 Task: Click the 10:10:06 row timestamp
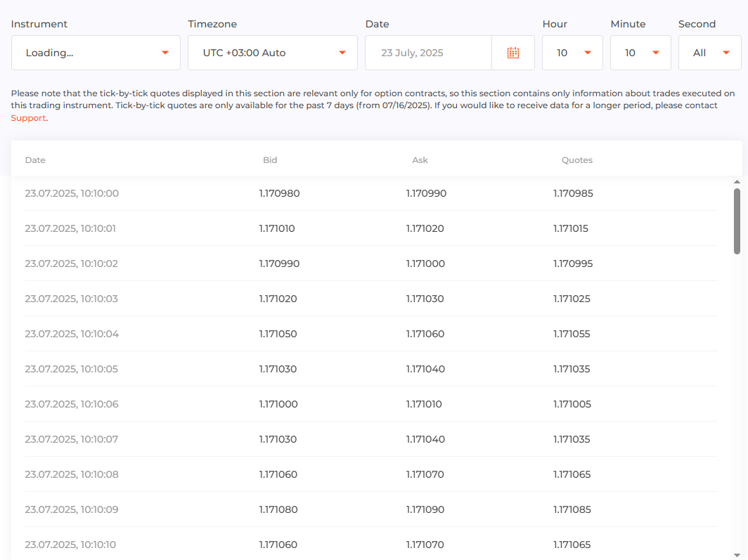(x=72, y=404)
